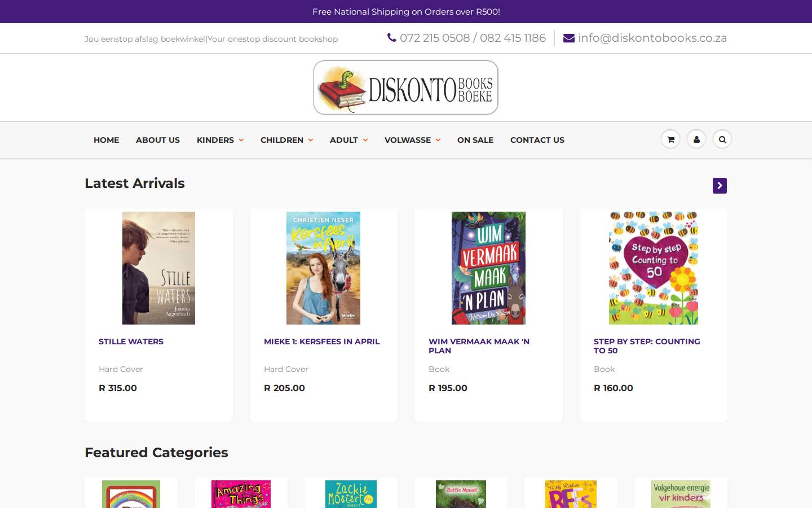The width and height of the screenshot is (812, 508).
Task: Click the R 205.00 price
Action: (x=284, y=388)
